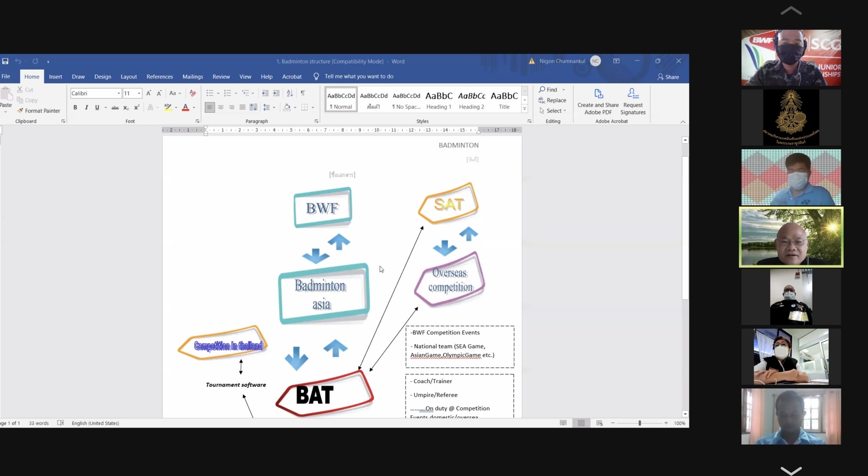Toggle Show/Hide paragraph marks
Image resolution: width=868 pixels, height=476 pixels.
click(x=302, y=93)
